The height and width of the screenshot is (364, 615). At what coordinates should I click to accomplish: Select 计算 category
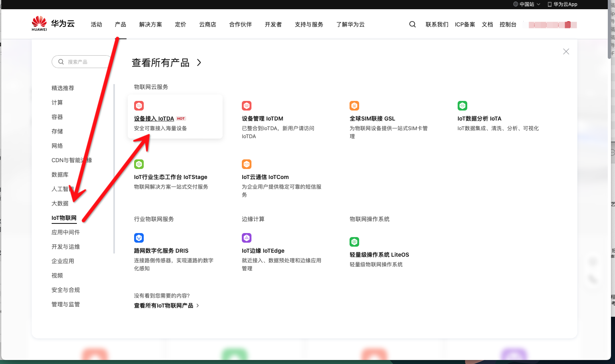57,103
